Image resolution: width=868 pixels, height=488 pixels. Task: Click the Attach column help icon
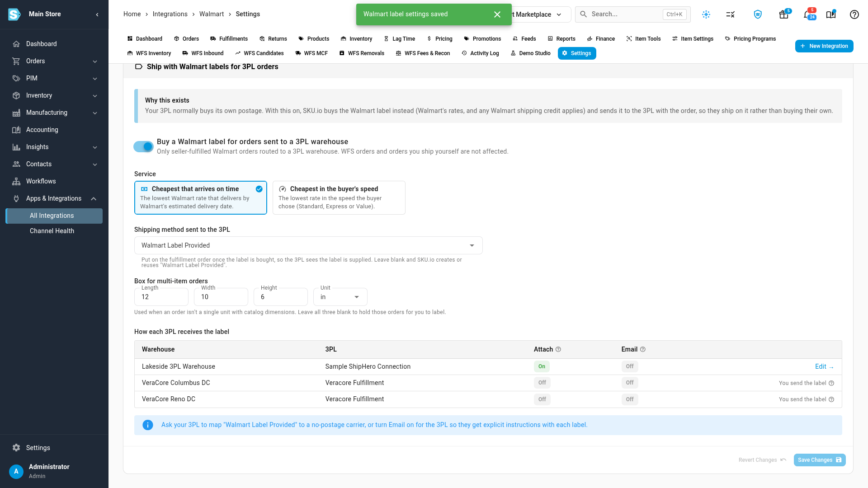558,349
